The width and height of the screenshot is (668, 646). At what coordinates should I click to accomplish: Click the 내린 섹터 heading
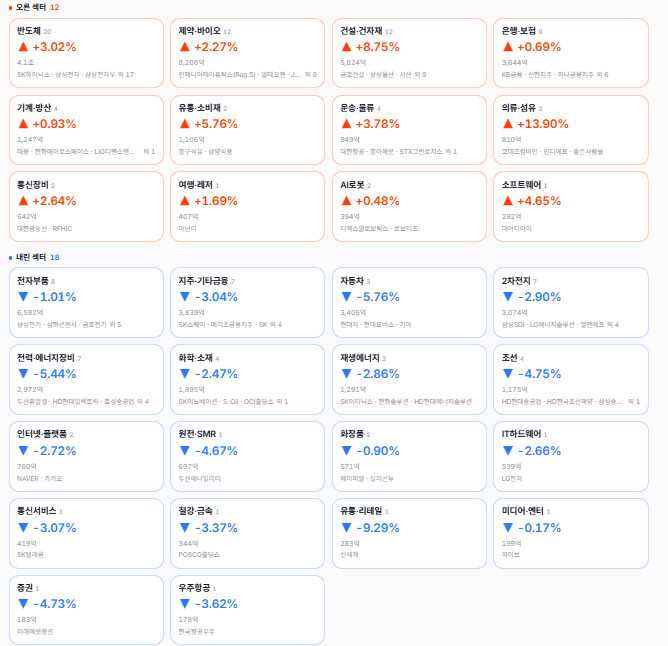tap(31, 257)
